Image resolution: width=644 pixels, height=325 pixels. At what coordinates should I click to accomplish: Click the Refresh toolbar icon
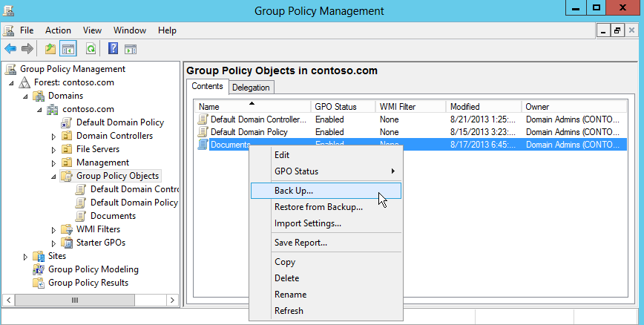tap(91, 49)
